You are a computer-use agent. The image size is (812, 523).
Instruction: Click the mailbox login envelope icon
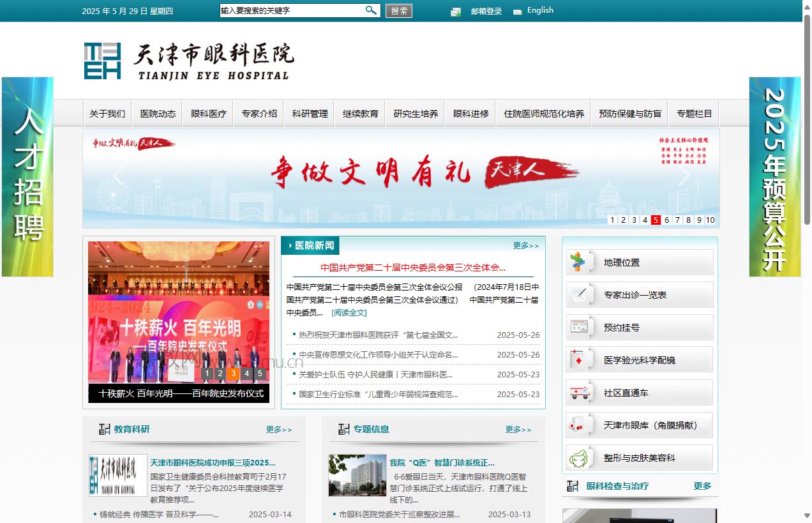456,11
